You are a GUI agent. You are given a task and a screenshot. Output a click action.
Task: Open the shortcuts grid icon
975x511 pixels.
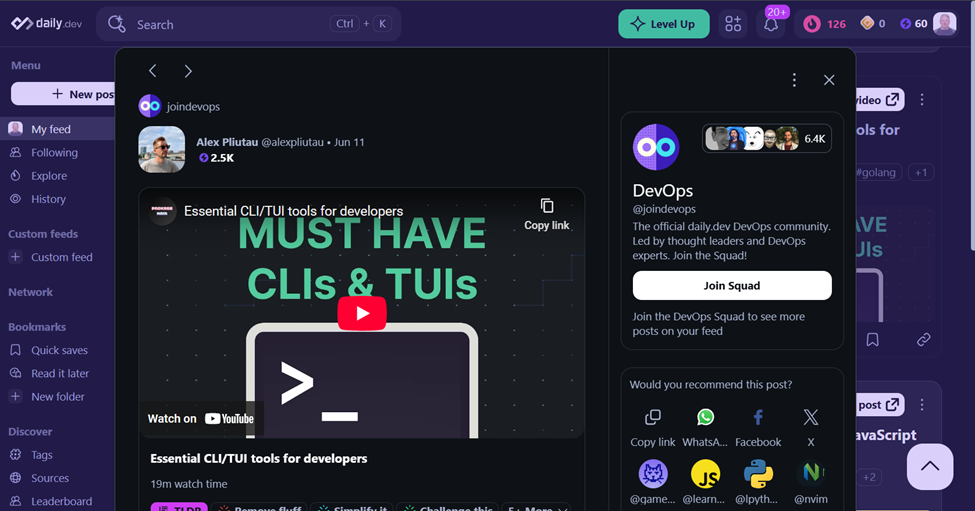(x=733, y=24)
